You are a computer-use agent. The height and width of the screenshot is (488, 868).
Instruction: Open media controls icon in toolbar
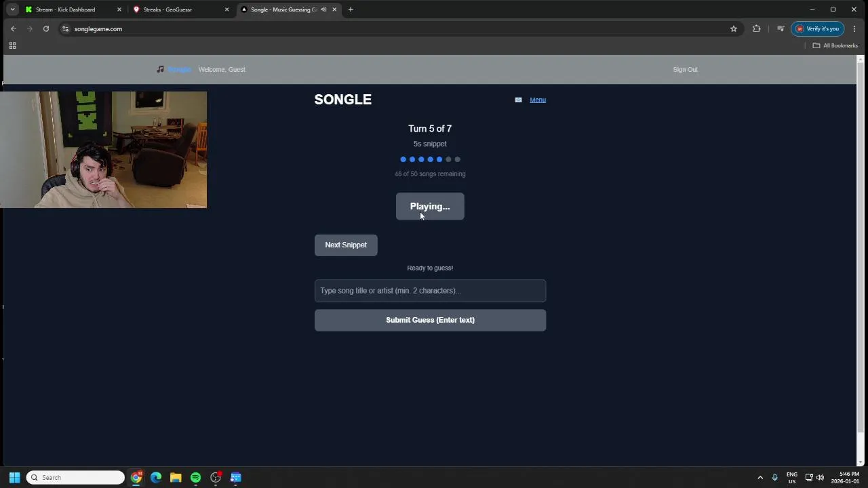click(781, 28)
